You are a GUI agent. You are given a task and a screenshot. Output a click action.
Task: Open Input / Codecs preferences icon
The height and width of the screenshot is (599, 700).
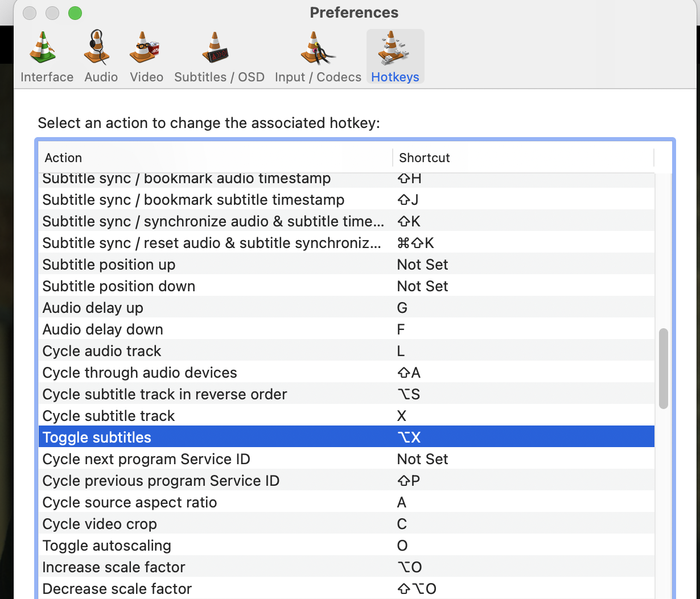[316, 48]
